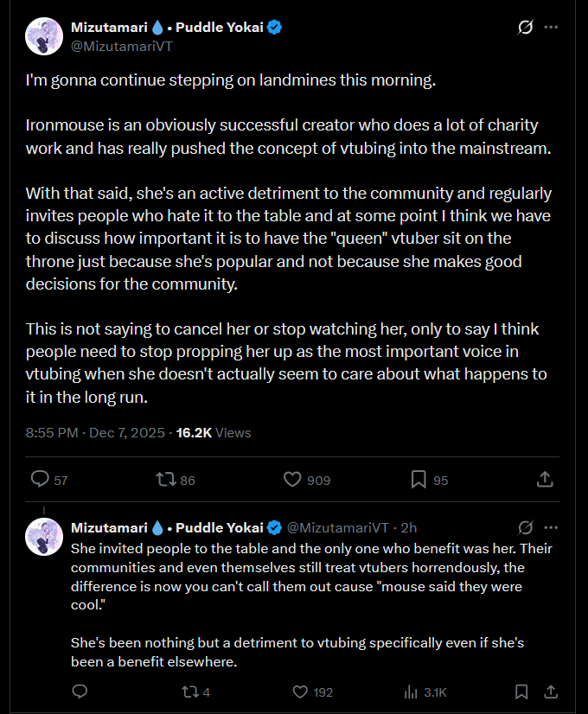Repost the reply with 4 reposts
The image size is (588, 714).
click(189, 692)
